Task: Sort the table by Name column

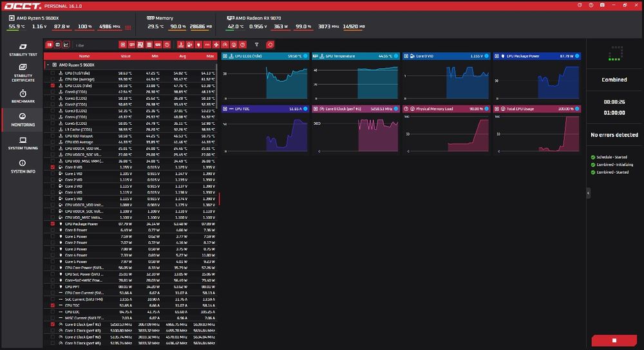Action: click(84, 56)
